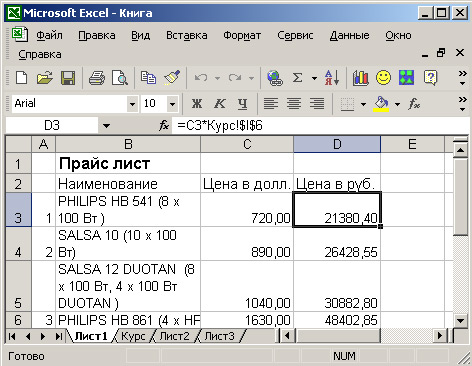
Task: Expand the Arial font name dropdown
Action: (132, 104)
